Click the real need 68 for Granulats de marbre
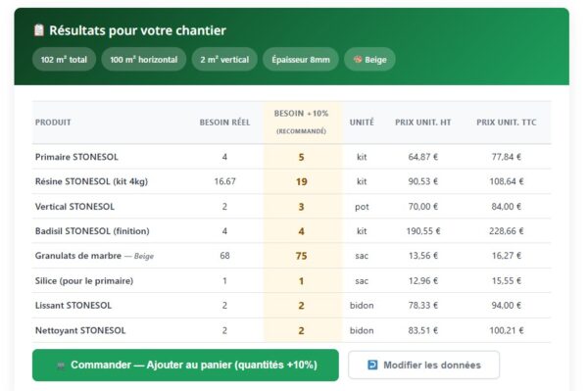The width and height of the screenshot is (588, 391). (224, 256)
